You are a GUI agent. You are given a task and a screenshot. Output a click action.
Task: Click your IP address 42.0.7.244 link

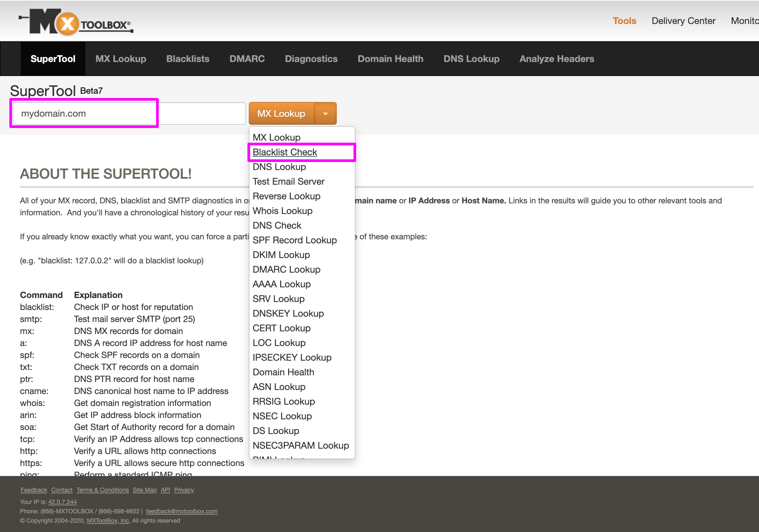[x=62, y=502]
